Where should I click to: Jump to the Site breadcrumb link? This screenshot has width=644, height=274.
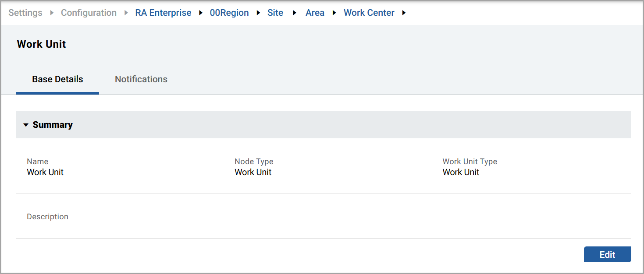pyautogui.click(x=275, y=13)
